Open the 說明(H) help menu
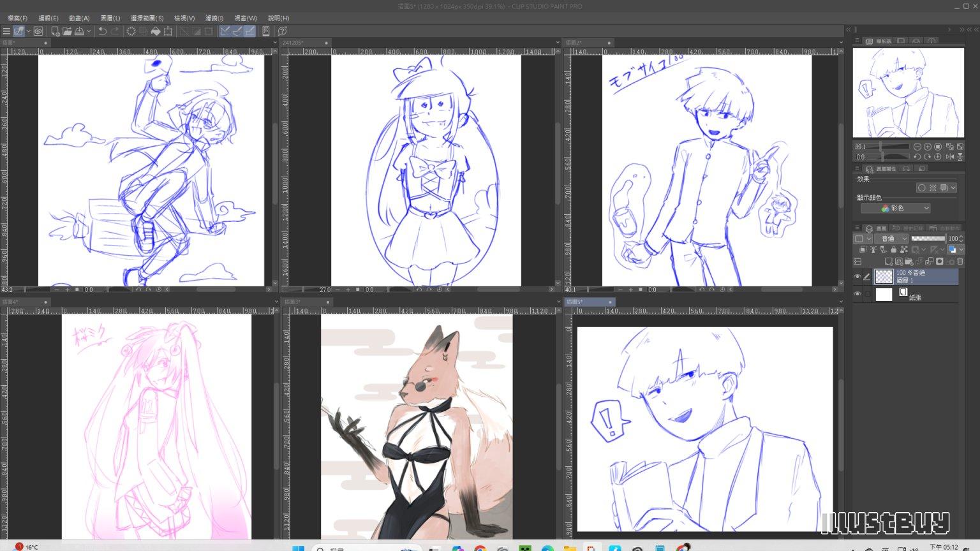Screen dimensions: 980x551 (x=278, y=18)
